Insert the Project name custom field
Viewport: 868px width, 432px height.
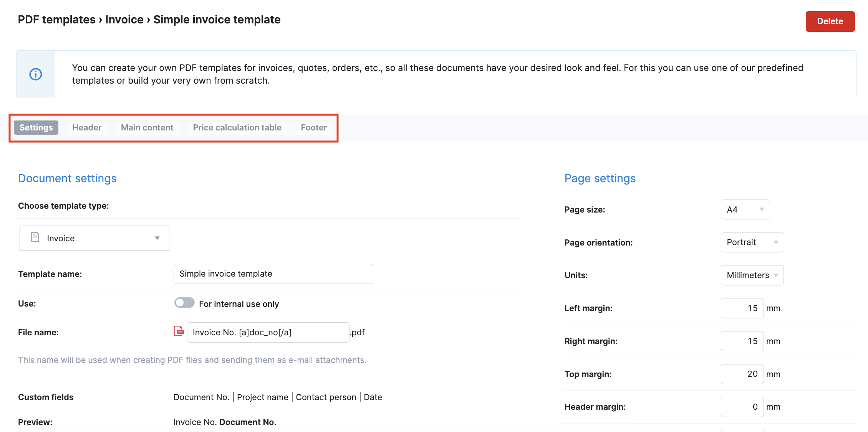tap(262, 397)
